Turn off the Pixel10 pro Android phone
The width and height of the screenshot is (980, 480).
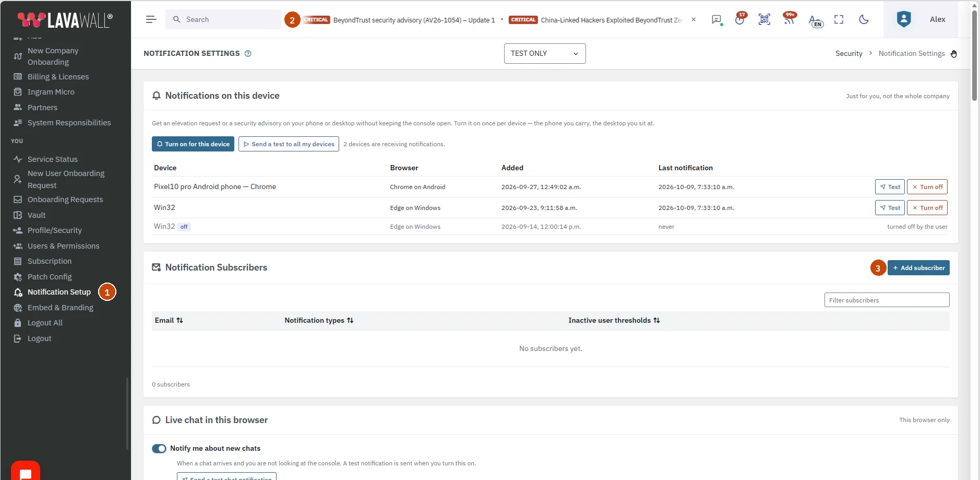(927, 187)
